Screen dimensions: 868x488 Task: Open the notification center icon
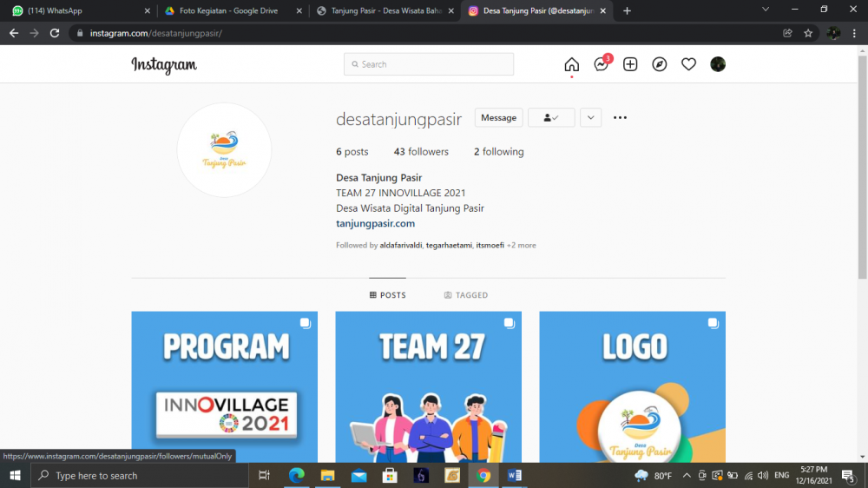click(849, 475)
